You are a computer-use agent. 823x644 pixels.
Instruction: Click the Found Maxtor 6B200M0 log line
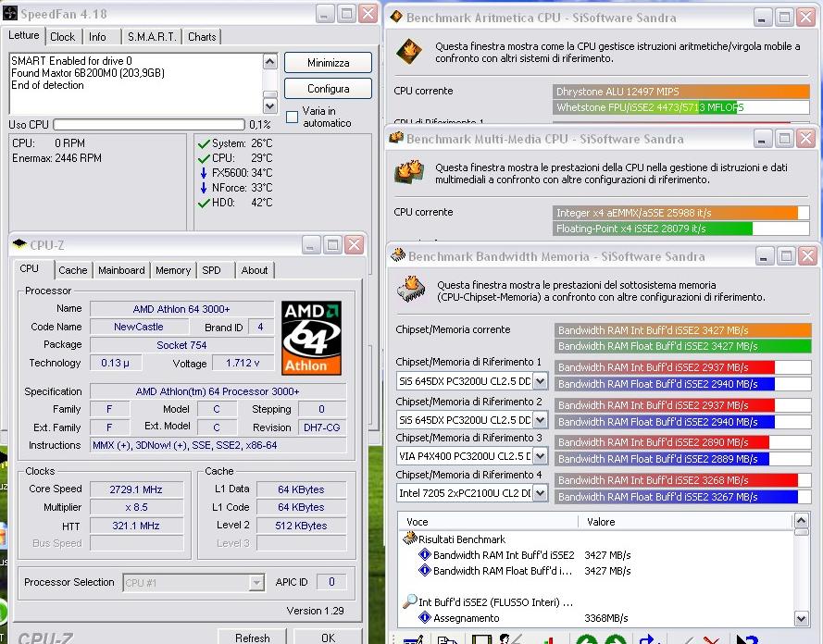(x=88, y=73)
